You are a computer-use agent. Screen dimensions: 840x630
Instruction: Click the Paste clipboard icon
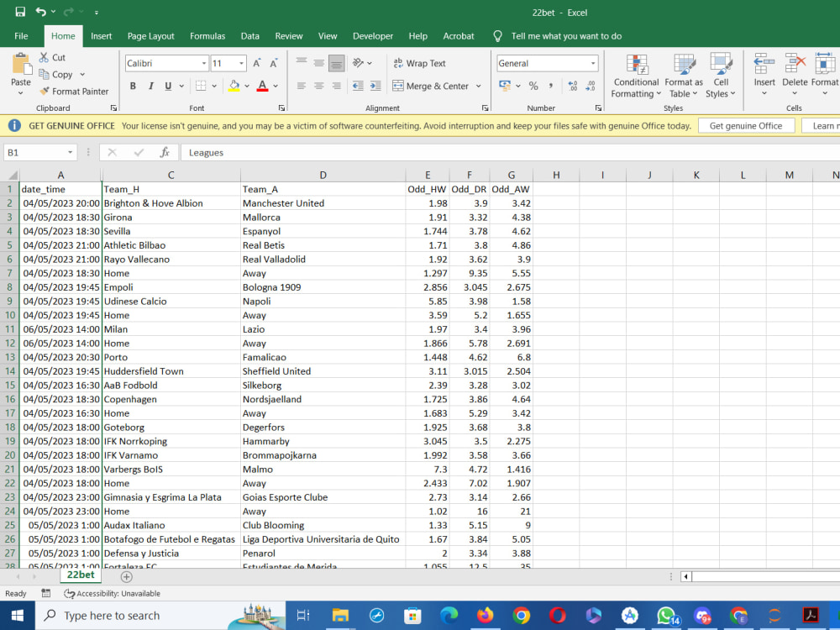(22, 65)
